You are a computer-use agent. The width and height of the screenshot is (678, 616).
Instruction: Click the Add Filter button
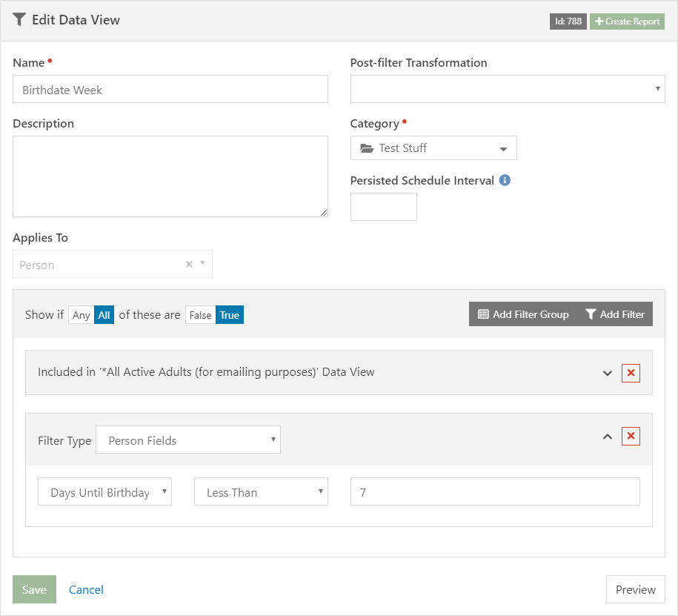[x=615, y=314]
